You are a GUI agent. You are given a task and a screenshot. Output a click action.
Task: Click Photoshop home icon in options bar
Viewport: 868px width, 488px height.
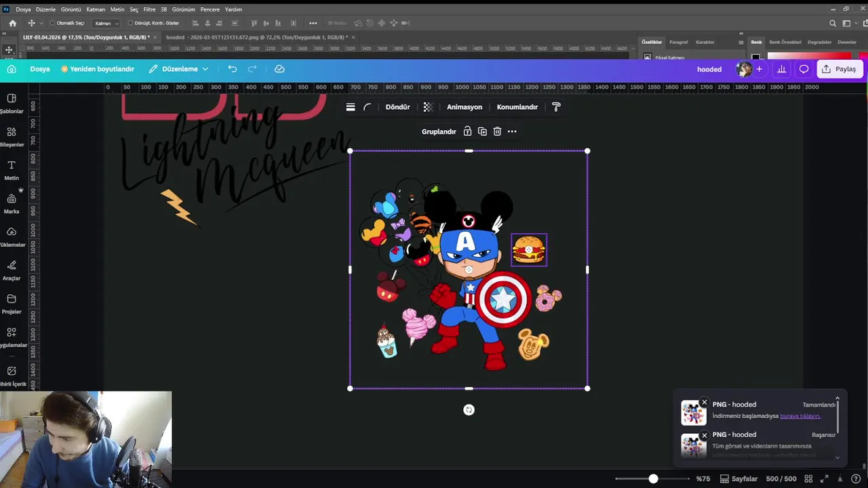pos(12,23)
